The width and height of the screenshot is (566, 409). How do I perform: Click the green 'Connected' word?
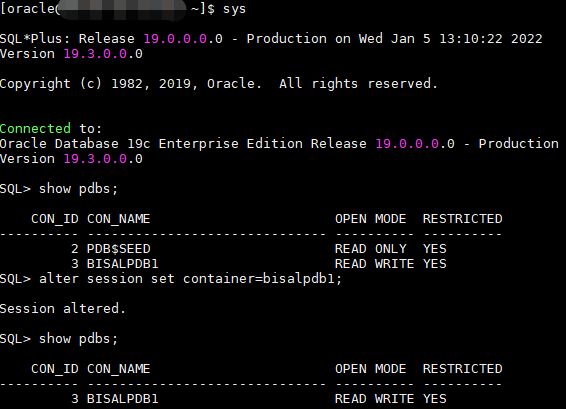click(35, 129)
